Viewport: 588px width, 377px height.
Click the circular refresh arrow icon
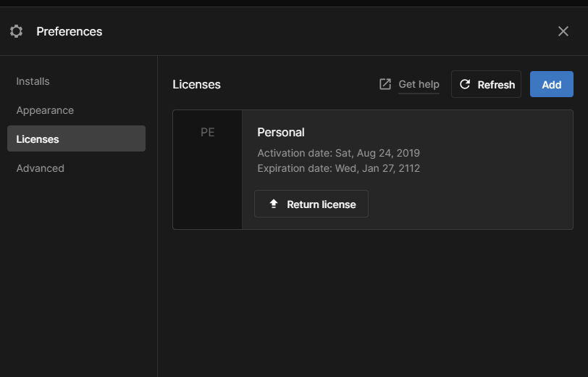465,84
